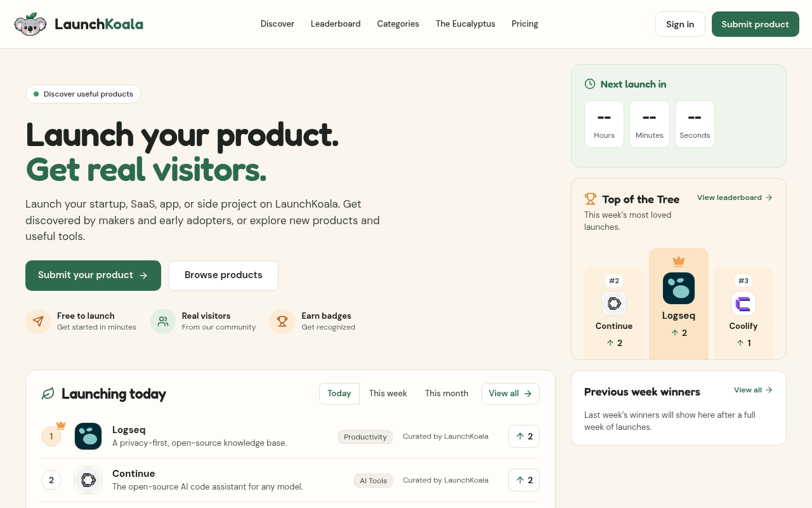Switch to the This month tab
Image resolution: width=812 pixels, height=508 pixels.
pyautogui.click(x=447, y=394)
